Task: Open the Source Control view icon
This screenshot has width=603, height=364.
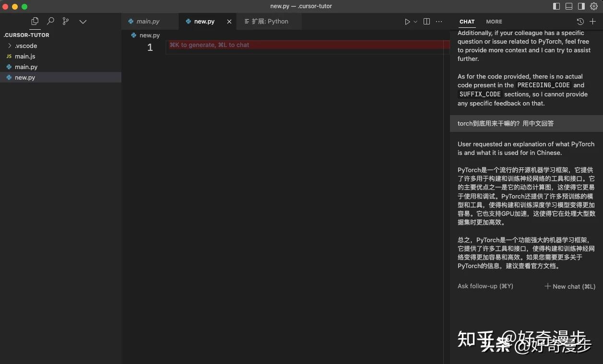Action: click(x=66, y=21)
